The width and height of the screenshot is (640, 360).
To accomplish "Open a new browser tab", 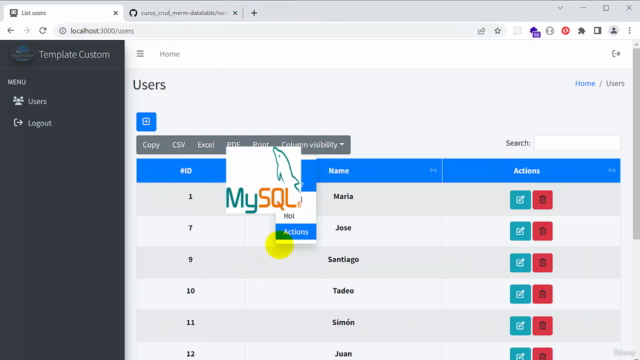I will coord(254,13).
